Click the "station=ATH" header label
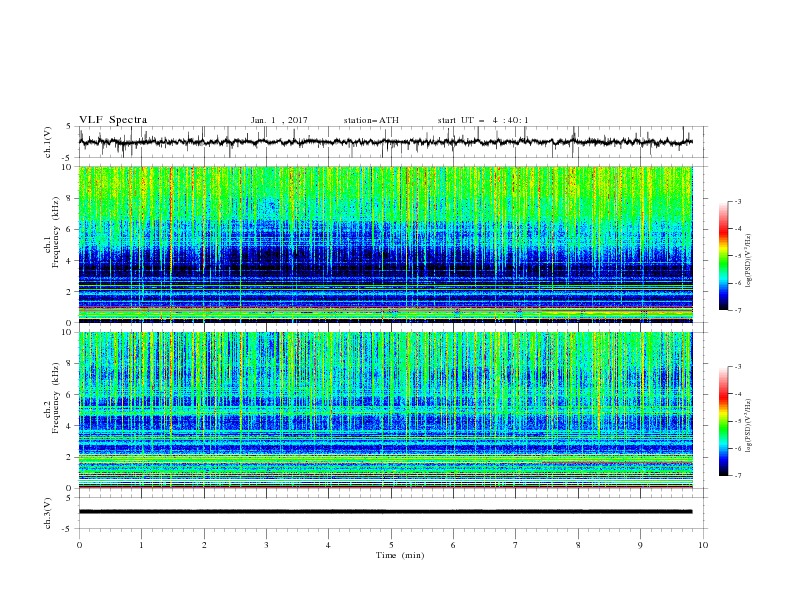The height and width of the screenshot is (612, 792). [x=371, y=120]
